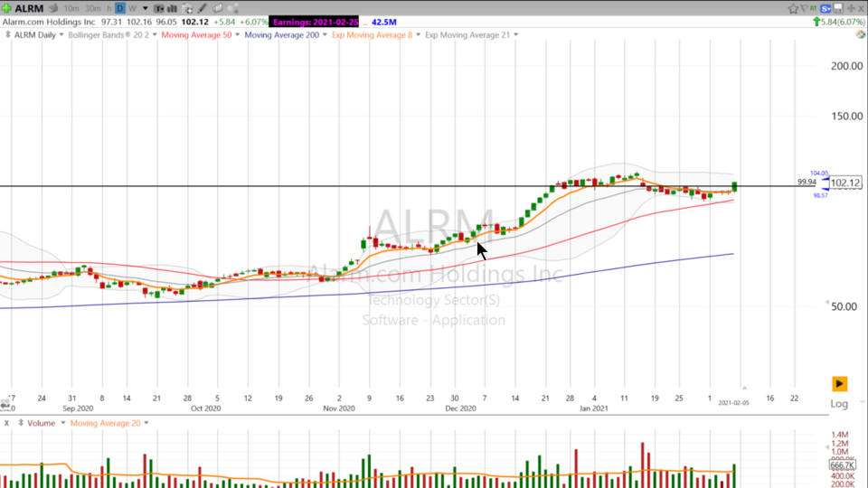Select the pencil drawing tool
Viewport: 868px width, 488px height.
click(x=203, y=8)
